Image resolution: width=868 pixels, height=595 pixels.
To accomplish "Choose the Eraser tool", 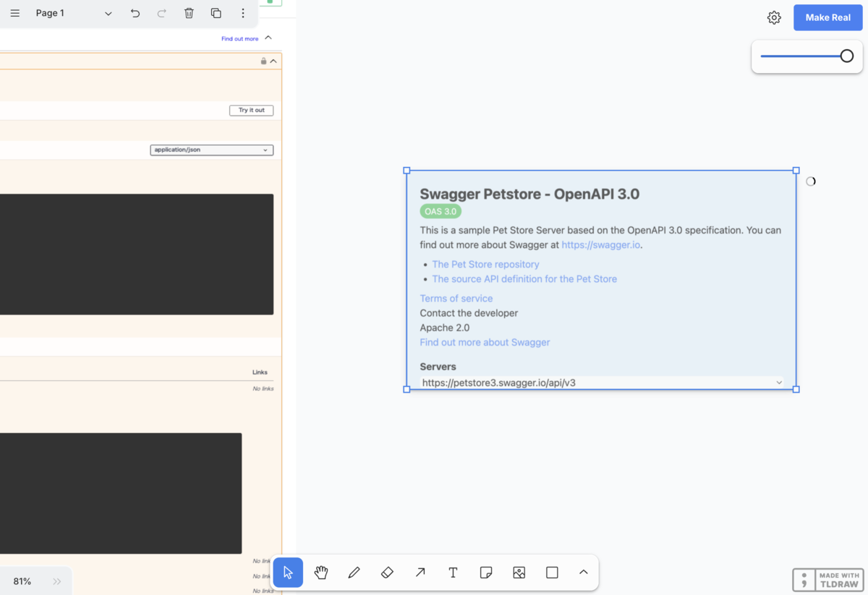I will [387, 573].
